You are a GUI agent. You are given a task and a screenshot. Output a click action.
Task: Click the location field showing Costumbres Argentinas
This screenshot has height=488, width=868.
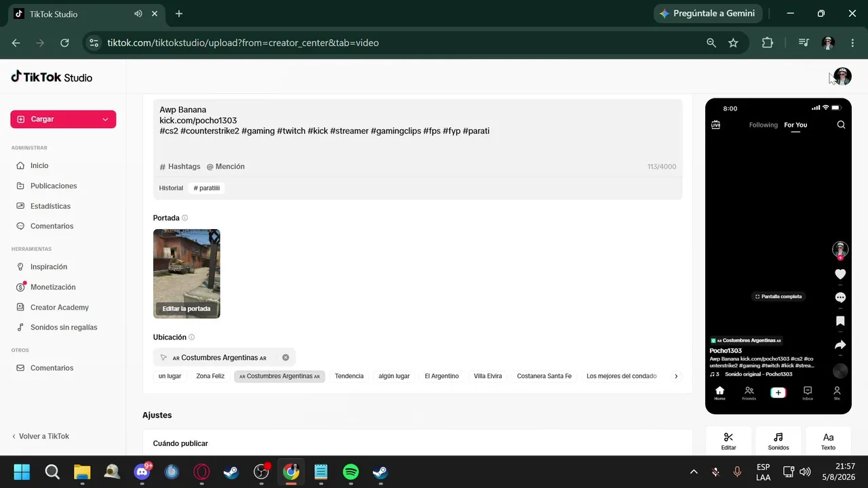pyautogui.click(x=224, y=358)
